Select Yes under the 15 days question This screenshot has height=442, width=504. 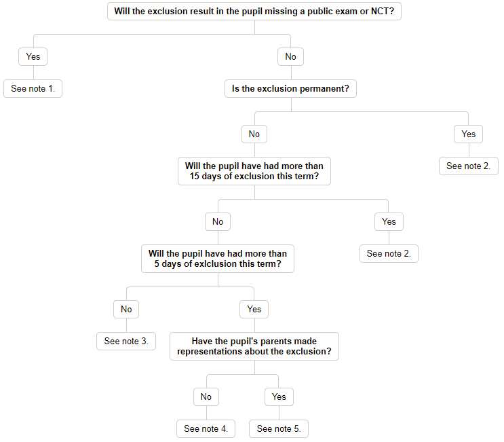point(389,221)
